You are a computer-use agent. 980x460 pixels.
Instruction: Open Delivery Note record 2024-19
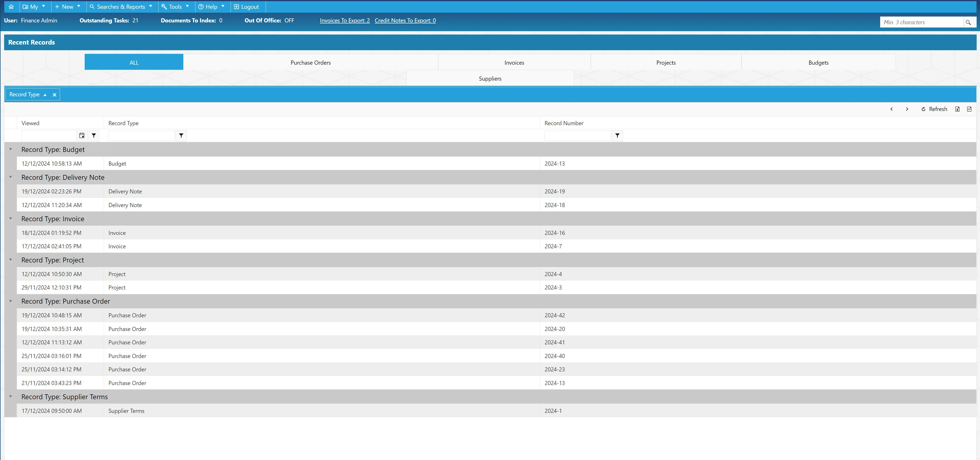[497, 191]
